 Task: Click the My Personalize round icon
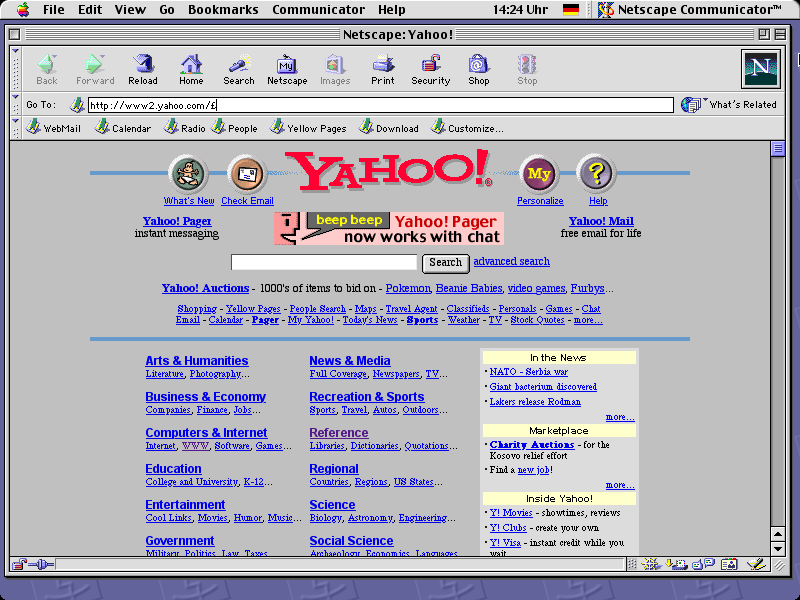point(539,173)
